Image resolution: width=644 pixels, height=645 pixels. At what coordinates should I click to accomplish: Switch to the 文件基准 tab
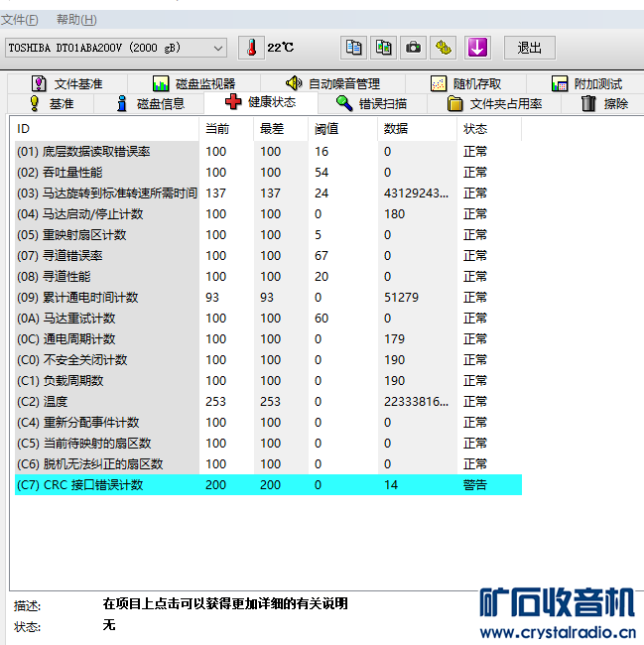(67, 84)
